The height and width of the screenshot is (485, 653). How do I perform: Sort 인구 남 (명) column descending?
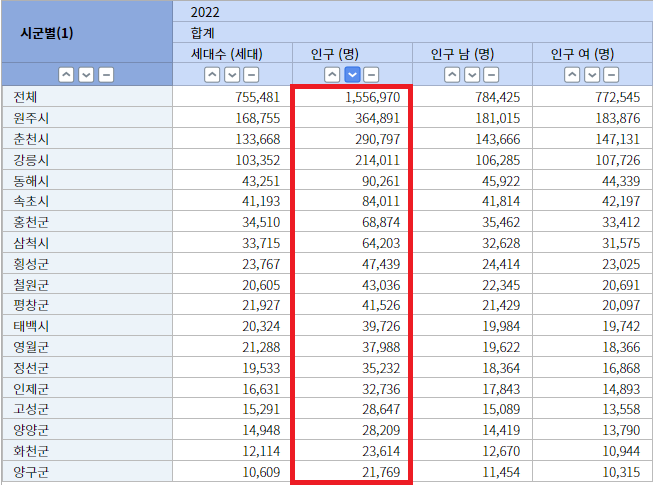coord(472,75)
